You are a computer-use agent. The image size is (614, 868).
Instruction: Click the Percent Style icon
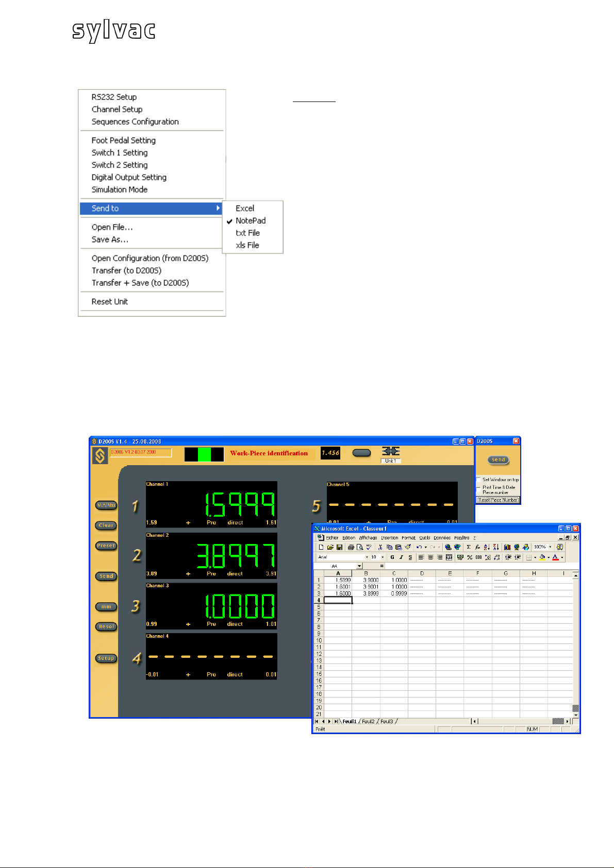click(x=470, y=557)
